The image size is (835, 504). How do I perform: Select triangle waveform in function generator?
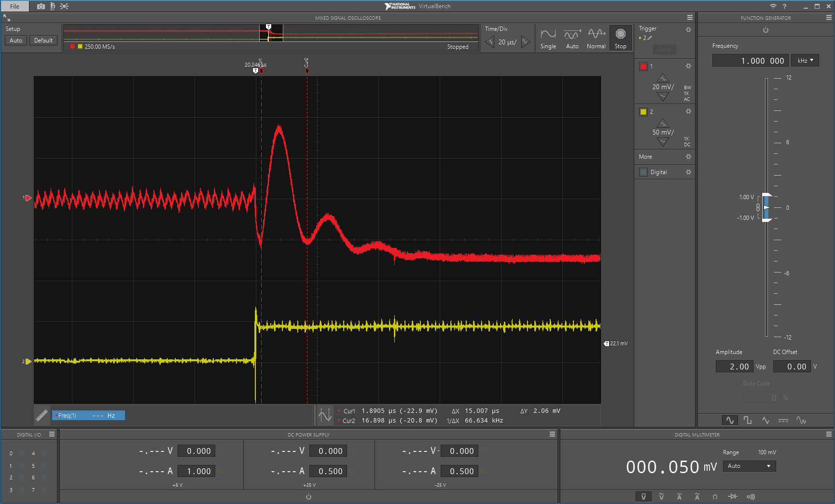pos(765,420)
